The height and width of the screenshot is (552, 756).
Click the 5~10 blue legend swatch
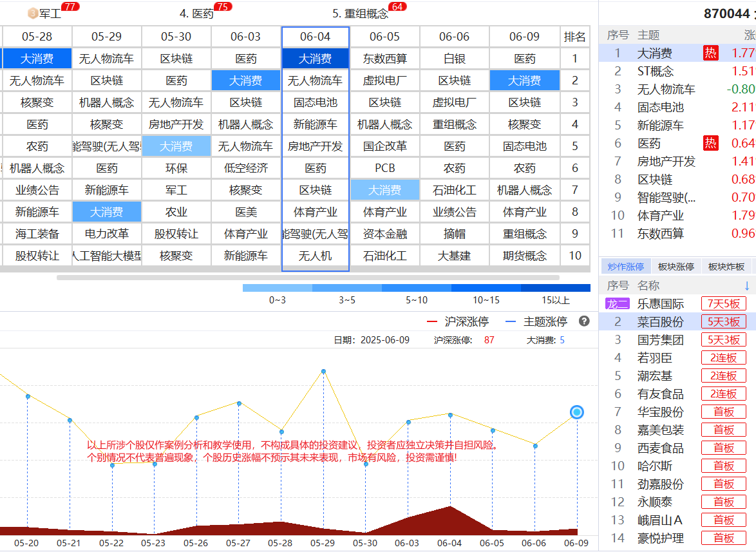click(417, 288)
